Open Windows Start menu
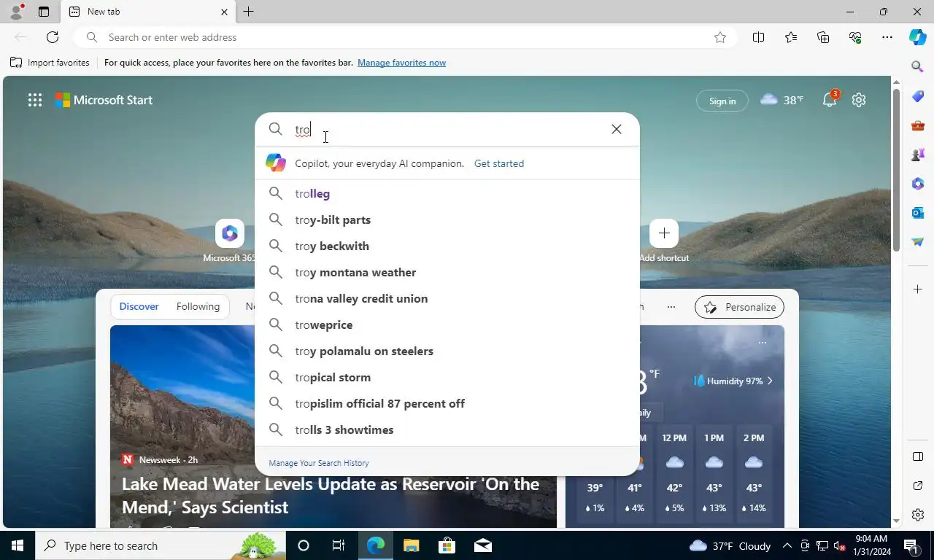Screen dimensions: 934x560 pos(18,545)
